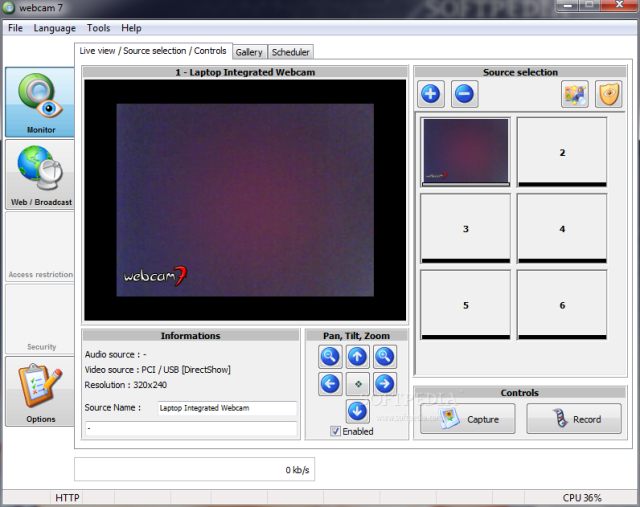Open the Language menu
This screenshot has height=507, width=640.
55,28
